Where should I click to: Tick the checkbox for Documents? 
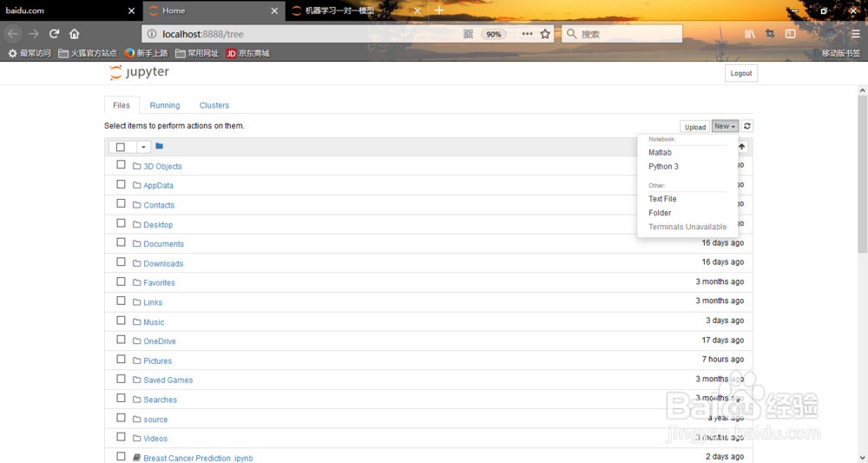tap(121, 242)
